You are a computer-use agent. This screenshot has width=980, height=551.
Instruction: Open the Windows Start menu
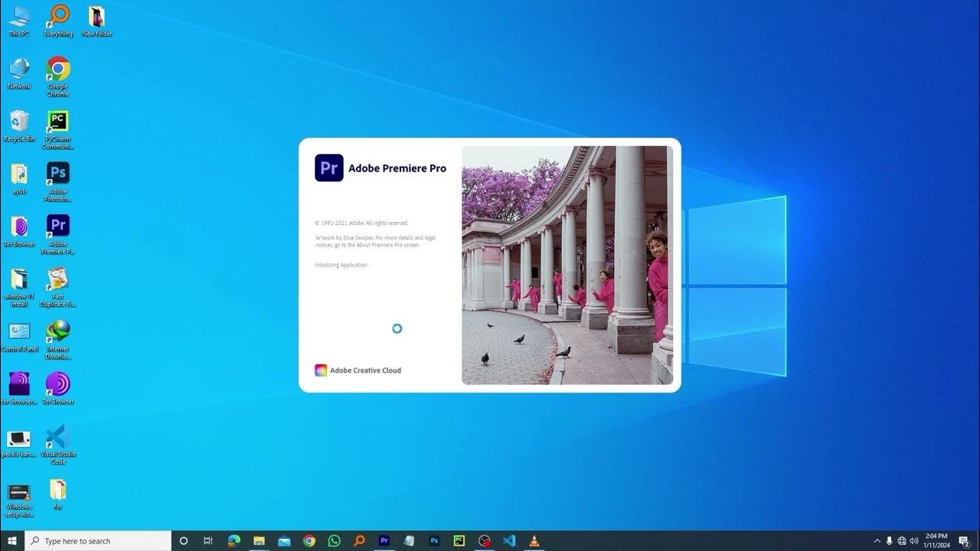click(x=12, y=541)
